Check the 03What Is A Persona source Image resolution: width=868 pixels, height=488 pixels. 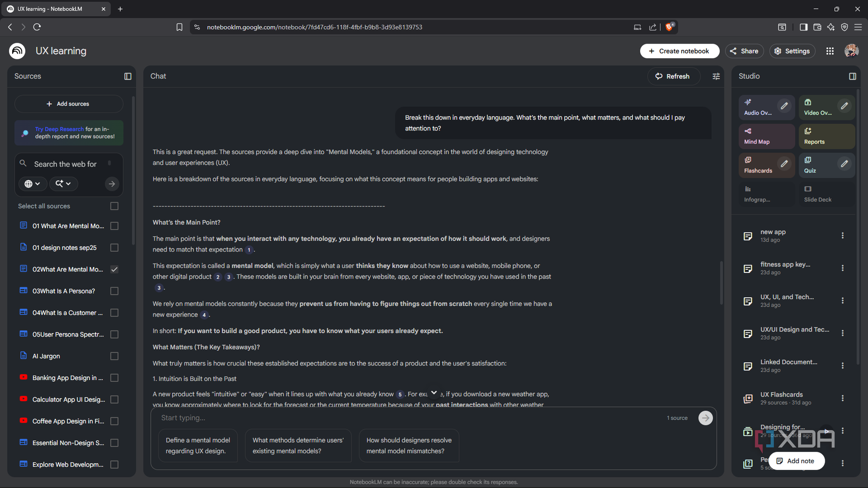point(114,291)
